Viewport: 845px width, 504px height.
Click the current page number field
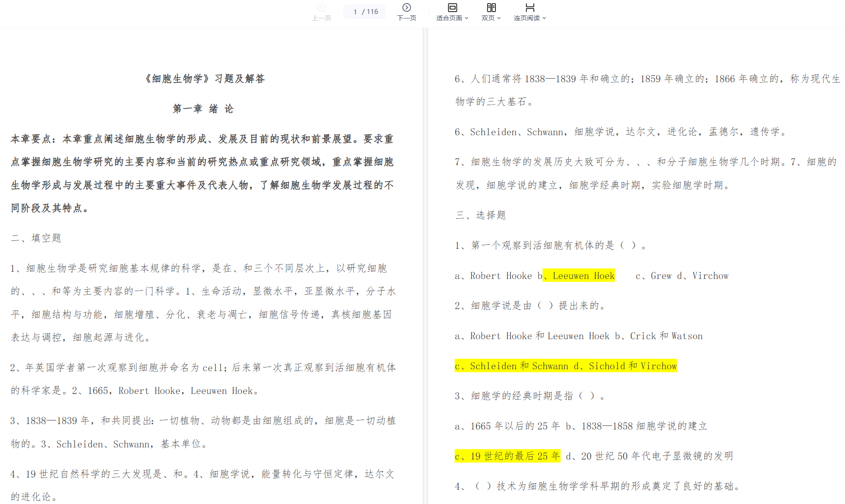[355, 12]
